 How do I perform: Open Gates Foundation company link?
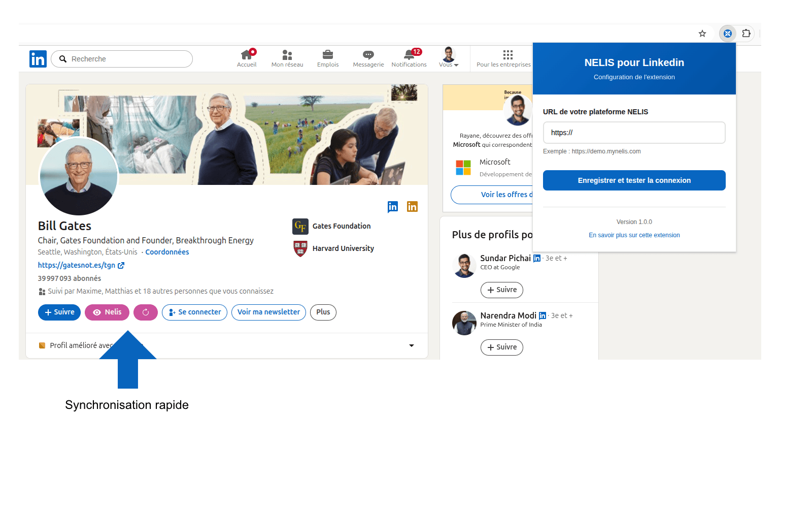click(332, 226)
